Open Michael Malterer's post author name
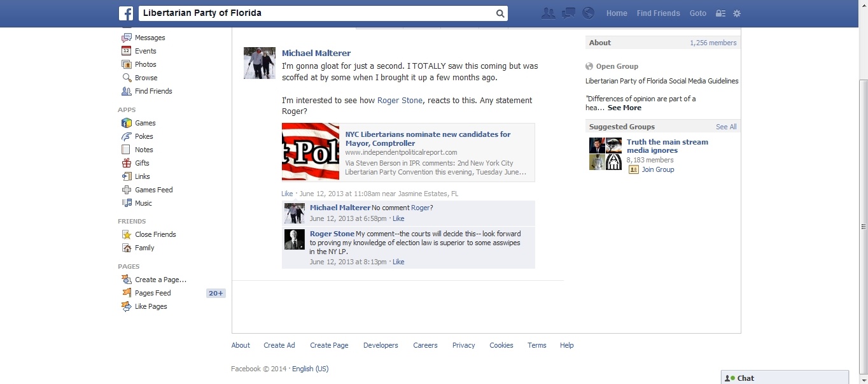 point(316,53)
